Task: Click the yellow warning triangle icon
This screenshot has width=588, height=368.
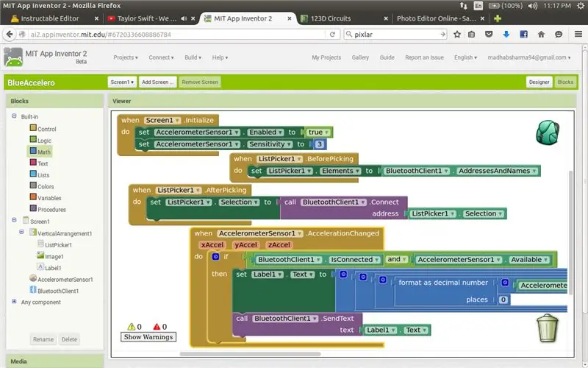Action: point(132,326)
